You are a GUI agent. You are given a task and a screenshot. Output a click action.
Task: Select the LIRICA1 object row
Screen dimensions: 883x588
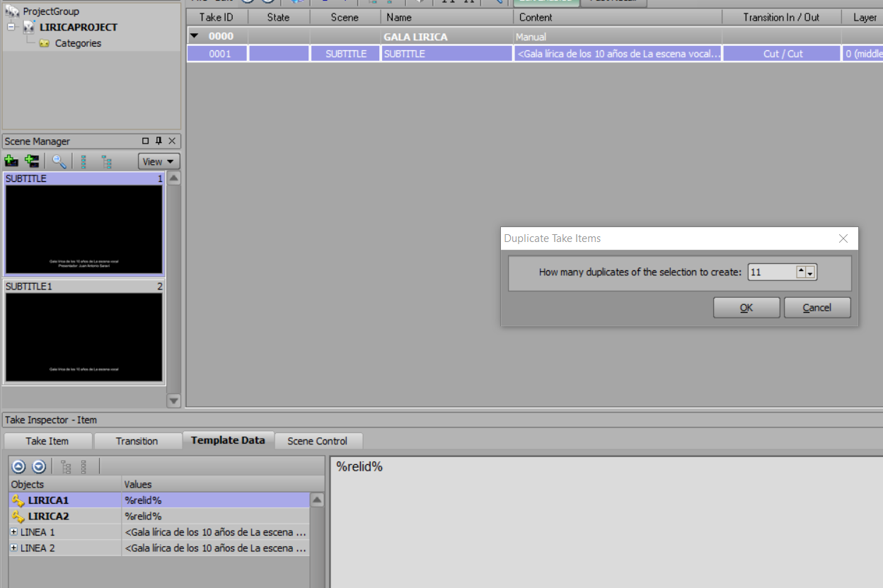point(160,500)
